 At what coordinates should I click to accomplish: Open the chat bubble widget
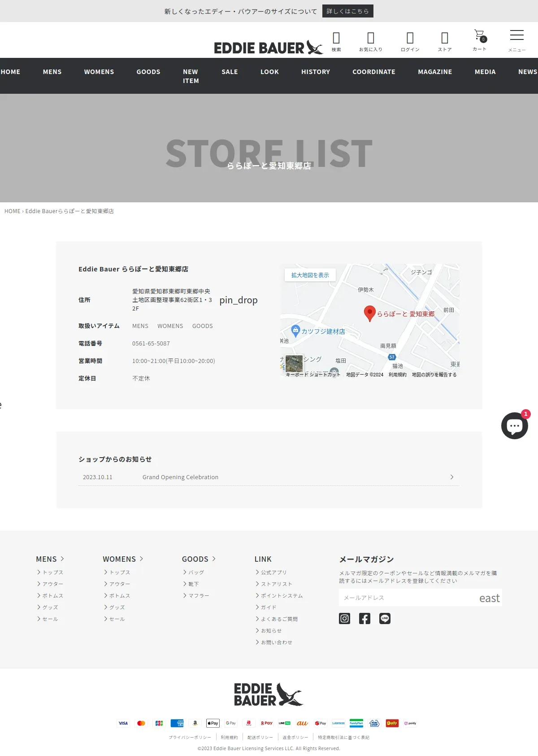click(515, 425)
